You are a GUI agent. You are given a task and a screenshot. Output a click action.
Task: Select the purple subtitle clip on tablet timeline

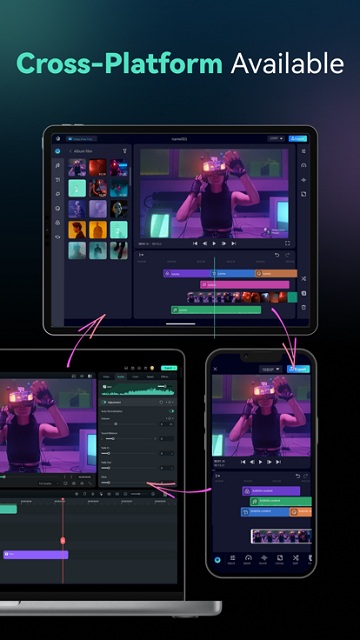point(187,273)
